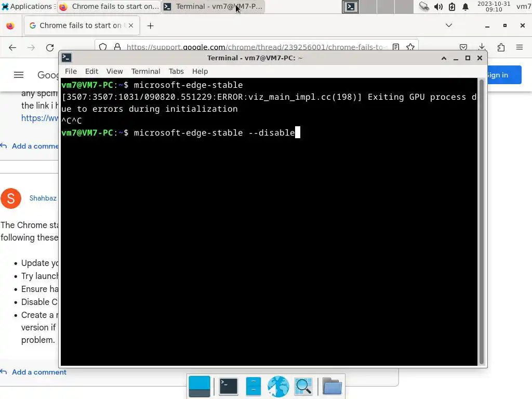Shade the terminal window with up arrow

coord(444,58)
